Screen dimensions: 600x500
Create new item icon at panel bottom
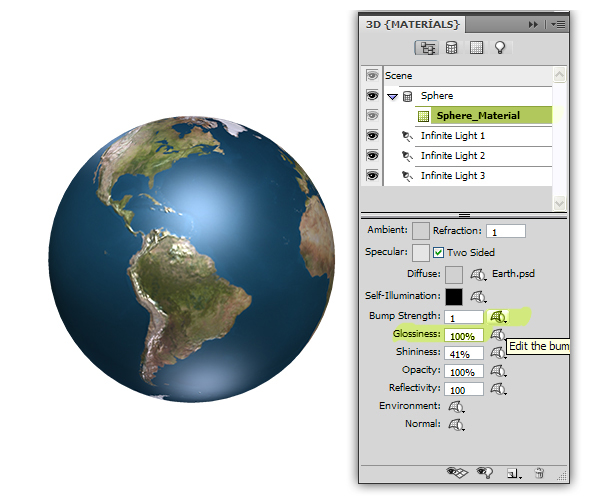coord(514,474)
